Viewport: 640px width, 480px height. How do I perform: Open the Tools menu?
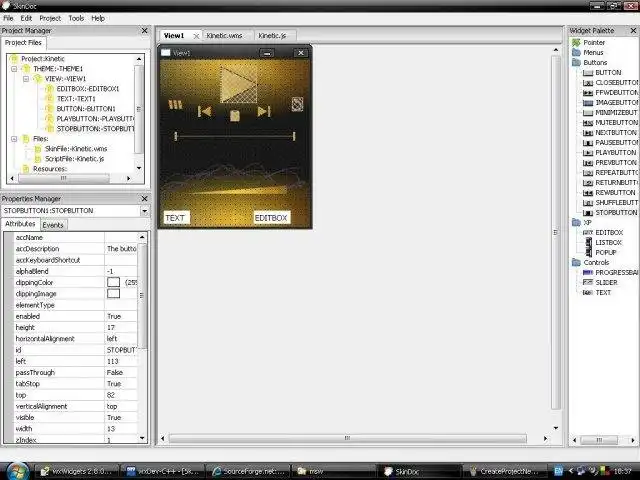(76, 18)
